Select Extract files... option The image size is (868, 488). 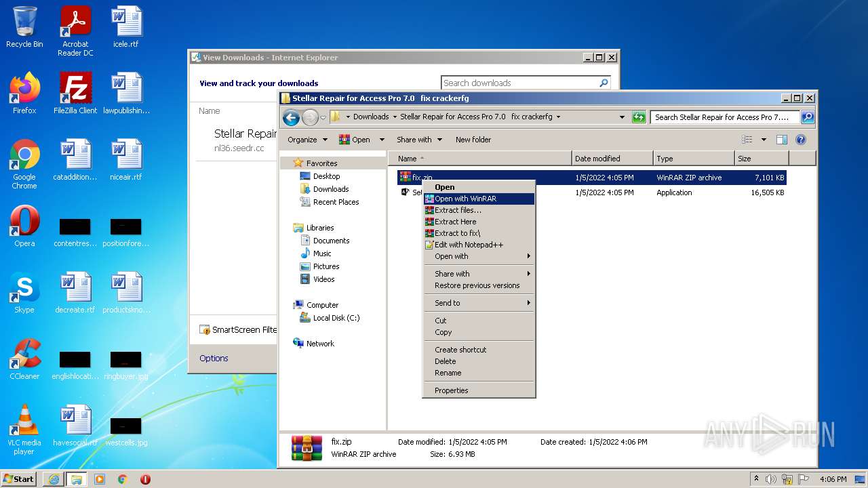[x=479, y=210]
